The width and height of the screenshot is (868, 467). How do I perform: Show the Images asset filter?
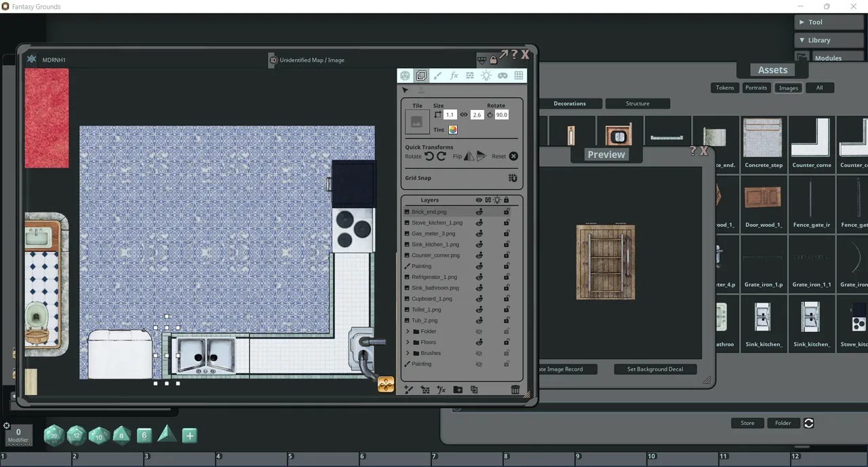coord(788,88)
